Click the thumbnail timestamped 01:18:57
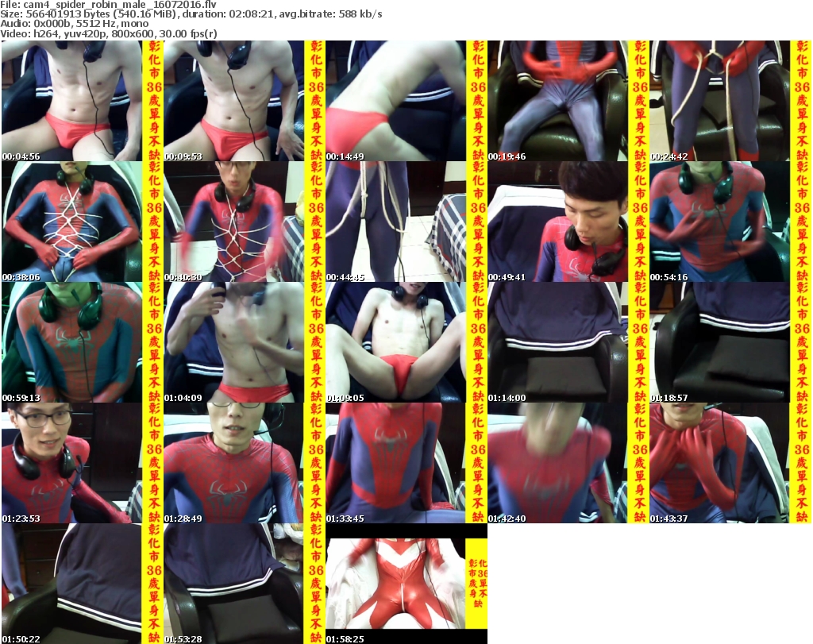813x644 pixels. tap(730, 342)
